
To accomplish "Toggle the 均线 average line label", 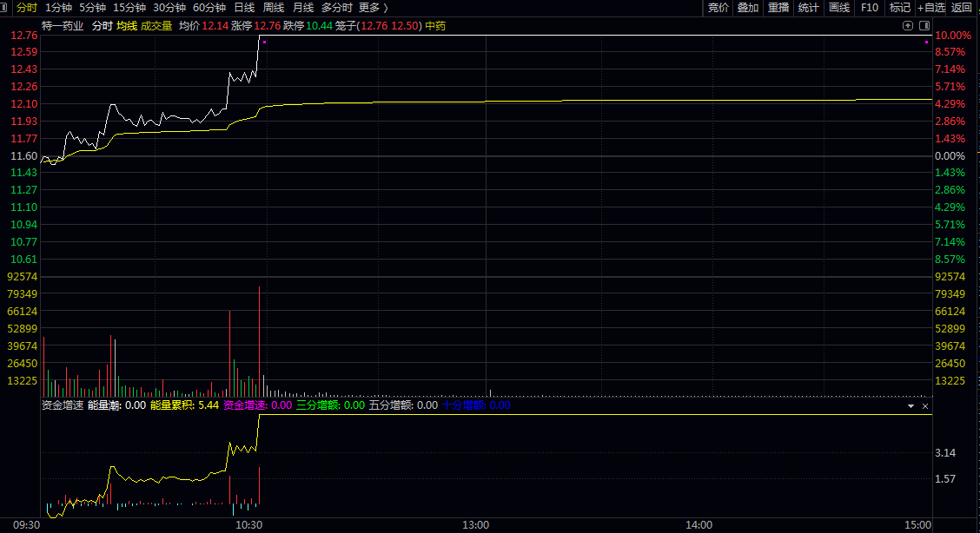I will tap(127, 25).
